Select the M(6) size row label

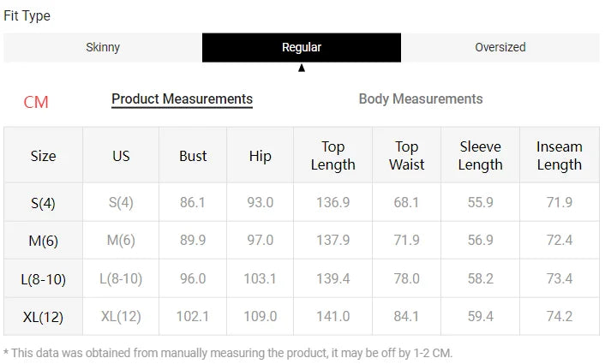pyautogui.click(x=43, y=241)
